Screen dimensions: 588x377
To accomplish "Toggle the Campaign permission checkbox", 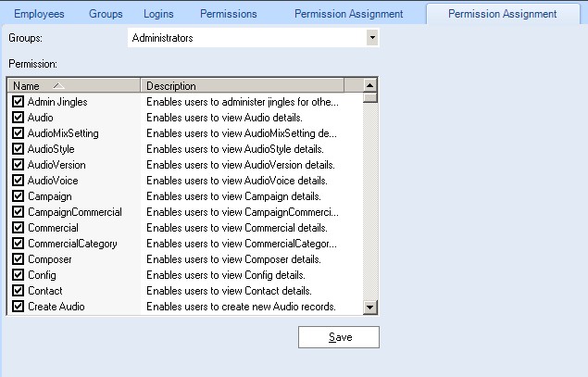I will click(18, 196).
